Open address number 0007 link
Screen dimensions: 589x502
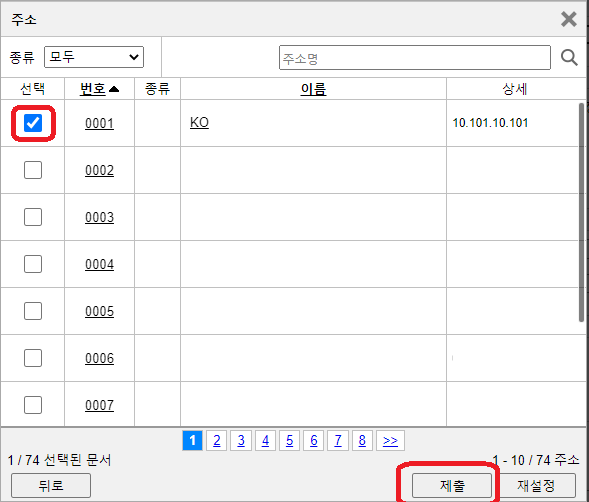(x=99, y=405)
